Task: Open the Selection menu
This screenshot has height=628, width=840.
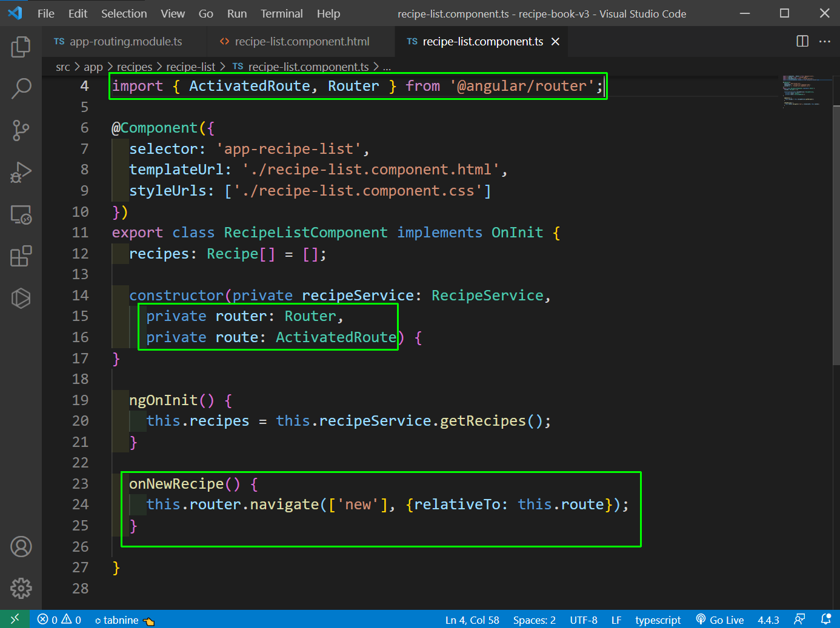Action: (124, 13)
